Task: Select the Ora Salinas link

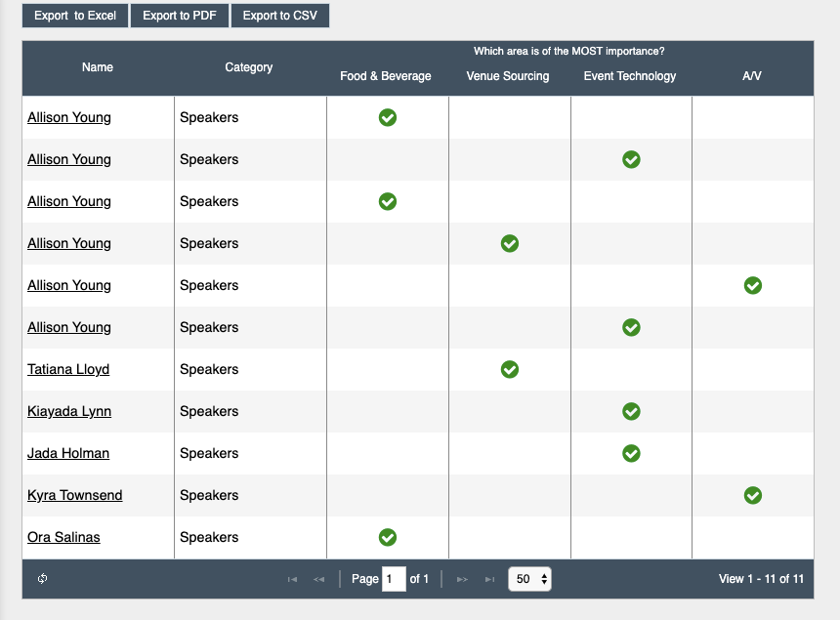Action: (63, 537)
